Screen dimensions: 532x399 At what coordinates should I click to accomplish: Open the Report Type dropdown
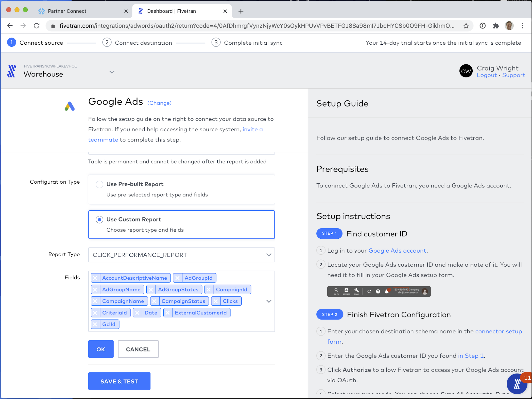(181, 255)
